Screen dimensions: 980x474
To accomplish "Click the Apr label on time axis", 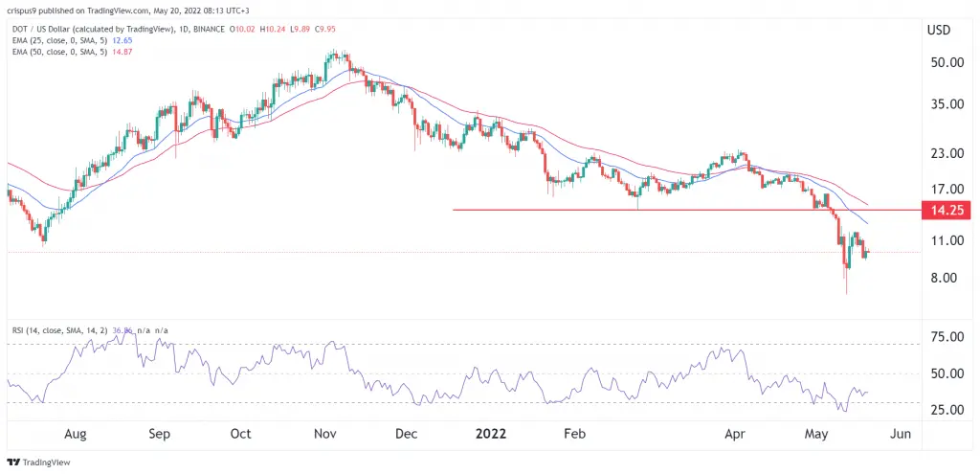I will click(734, 435).
